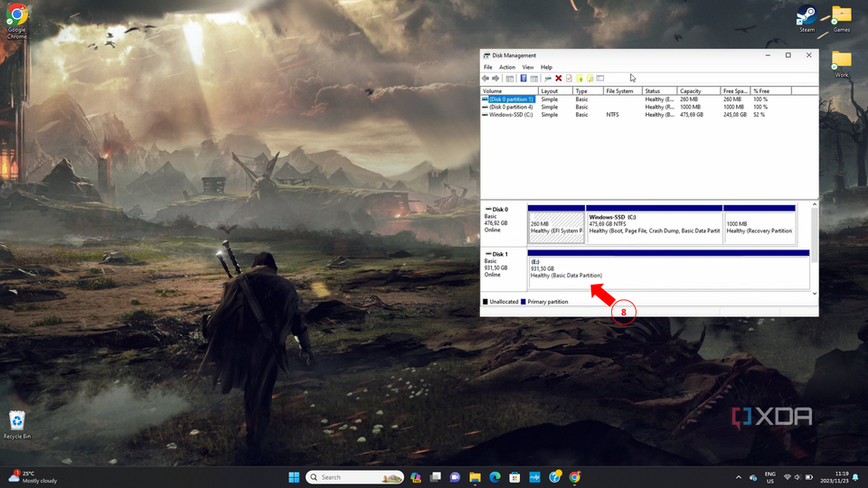
Task: Click the black Unallocated legend swatch
Action: (x=486, y=302)
